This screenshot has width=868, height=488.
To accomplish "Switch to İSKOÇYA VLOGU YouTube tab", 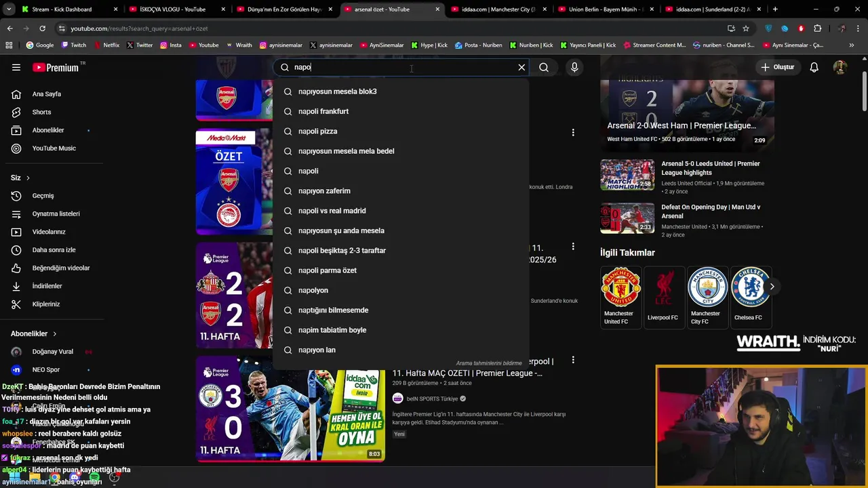I will coord(178,9).
